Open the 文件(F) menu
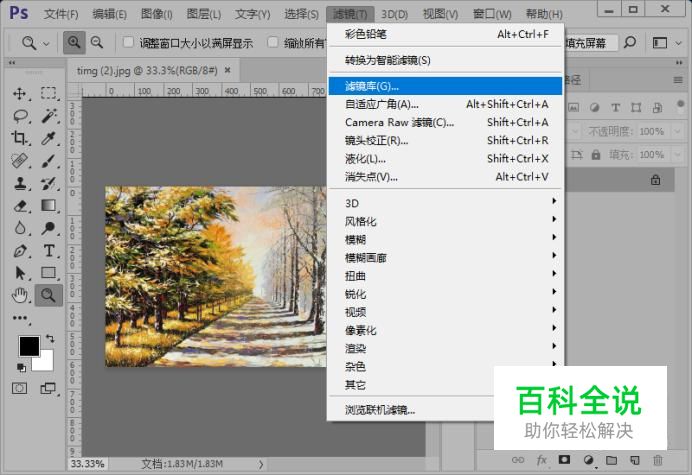The image size is (692, 475). (61, 14)
